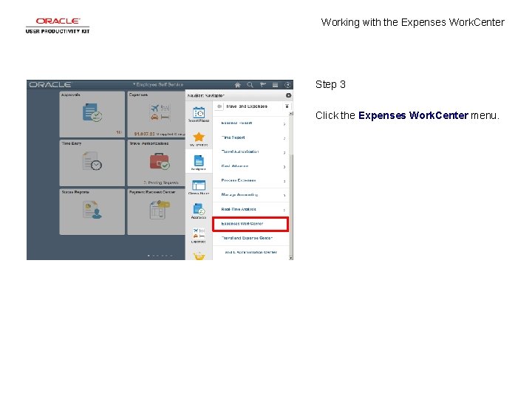
Task: Click the Travel and Expenses heading
Action: (247, 106)
